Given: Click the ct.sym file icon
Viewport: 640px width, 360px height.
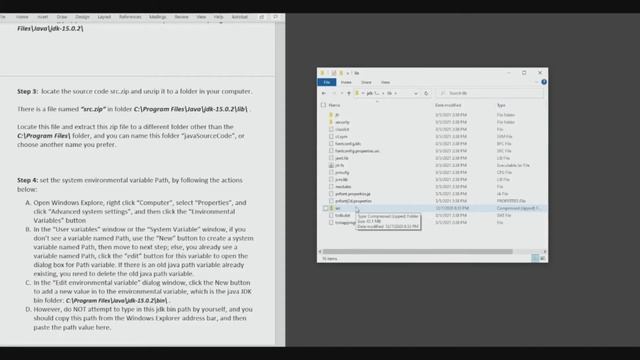Looking at the screenshot, I should pos(331,136).
